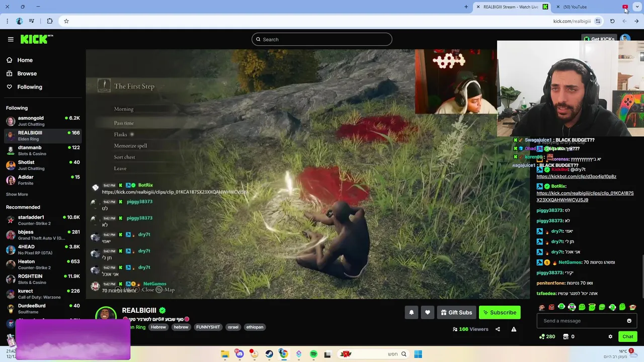Open Adidar's Fortnite channel
644x362 pixels.
[x=42, y=179]
